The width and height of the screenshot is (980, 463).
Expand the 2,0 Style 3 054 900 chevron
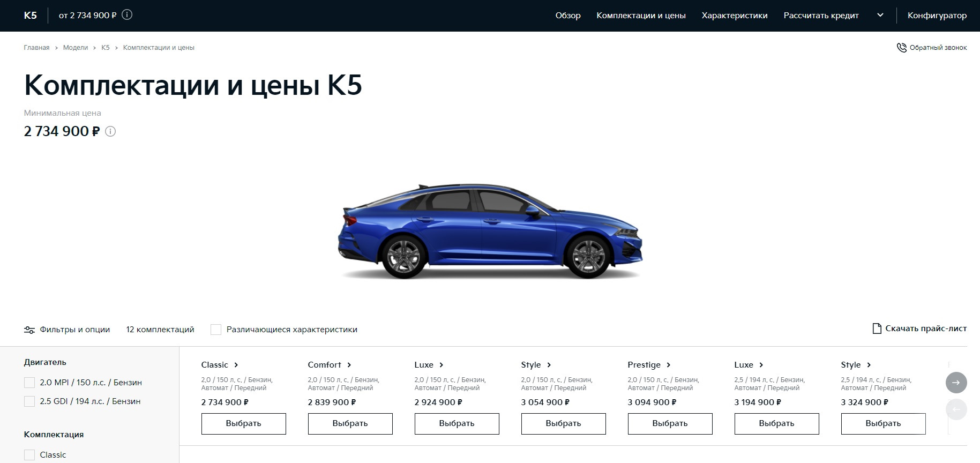click(x=549, y=365)
